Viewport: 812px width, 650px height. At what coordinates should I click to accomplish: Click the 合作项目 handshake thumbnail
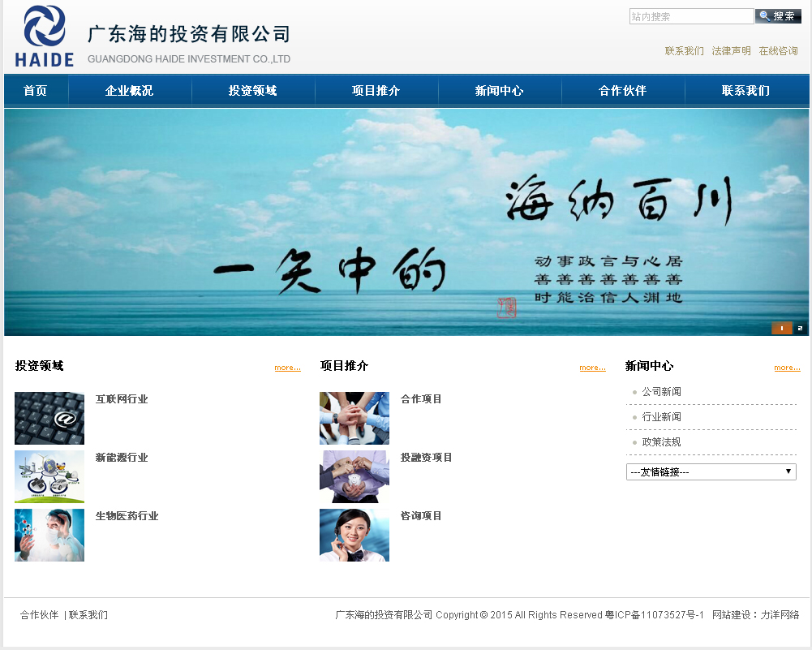tap(354, 419)
